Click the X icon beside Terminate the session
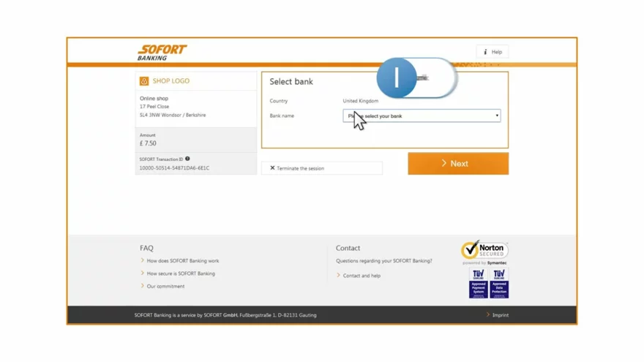This screenshot has width=644, height=362. tap(272, 168)
